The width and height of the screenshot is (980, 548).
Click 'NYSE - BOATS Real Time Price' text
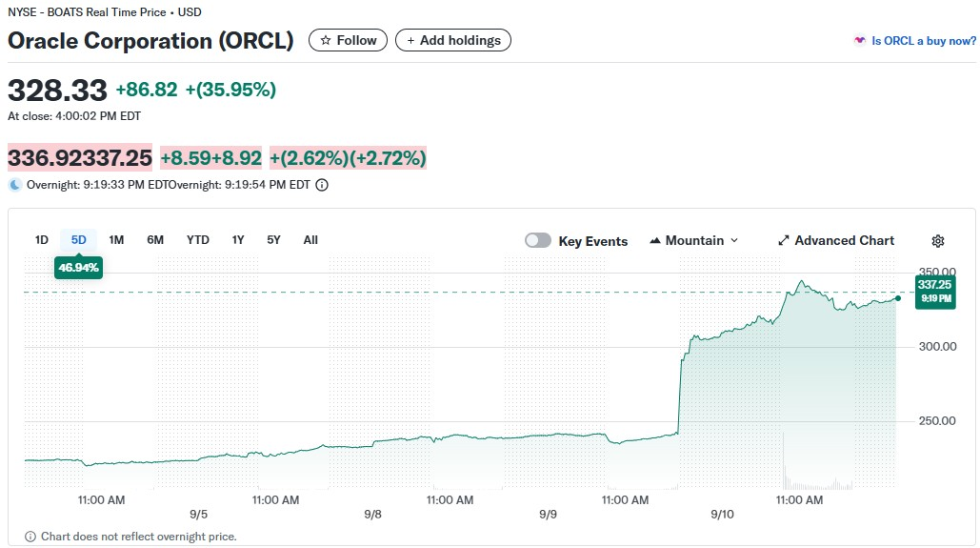[x=87, y=11]
